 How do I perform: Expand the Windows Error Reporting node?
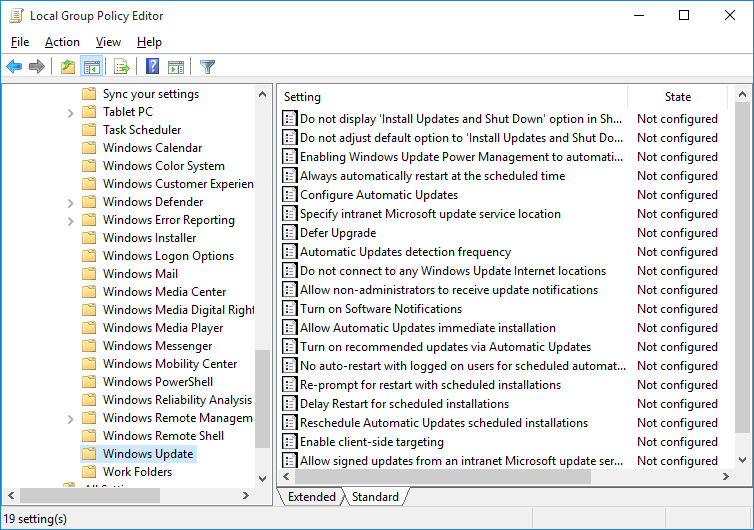point(71,220)
